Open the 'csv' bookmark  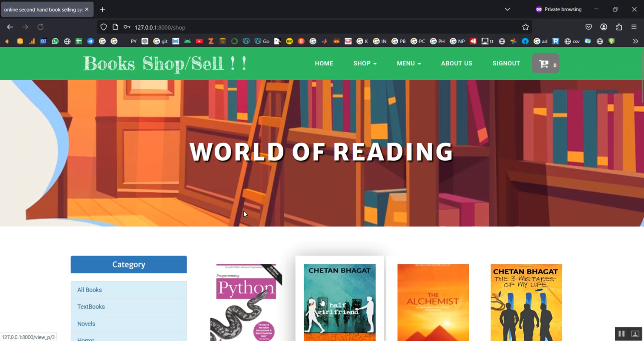(x=572, y=41)
